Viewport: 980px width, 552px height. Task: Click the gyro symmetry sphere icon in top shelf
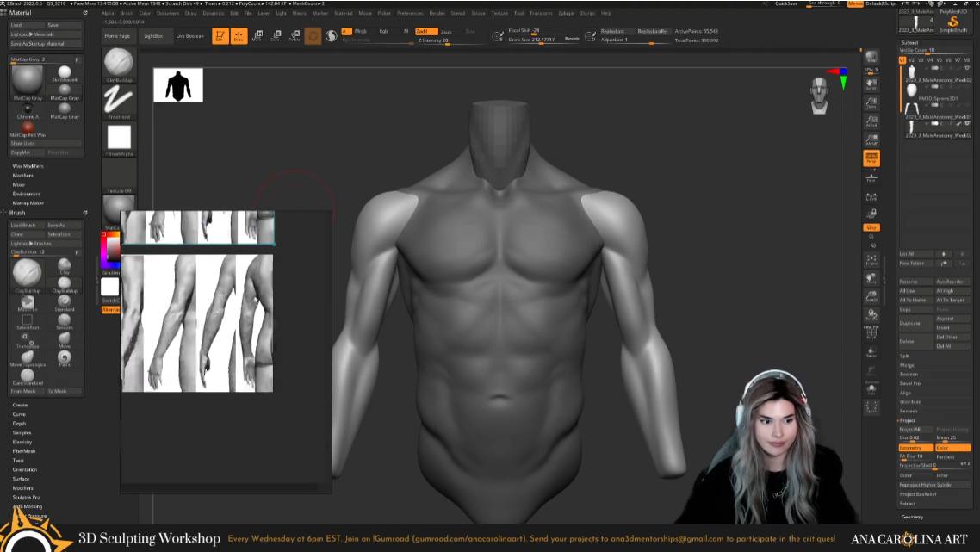click(313, 36)
